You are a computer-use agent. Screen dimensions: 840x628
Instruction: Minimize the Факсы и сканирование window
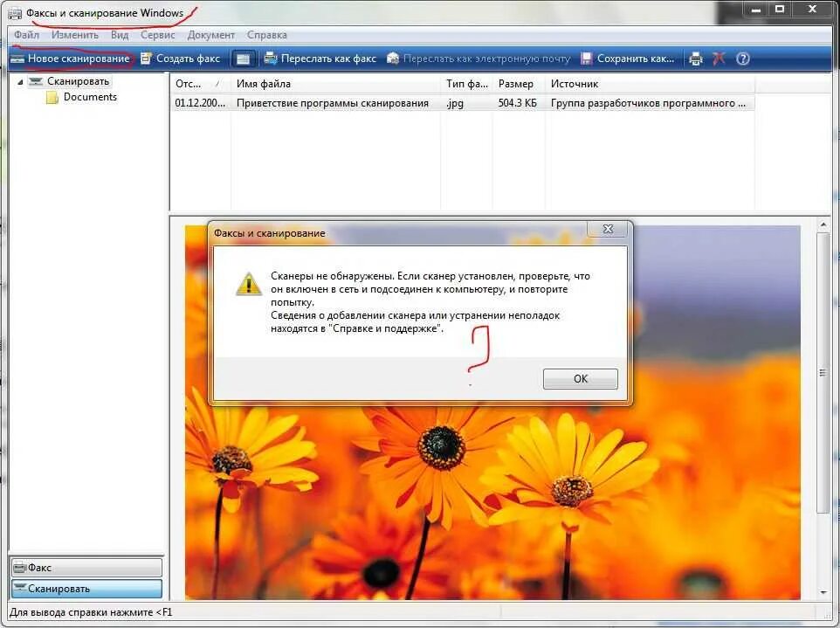pos(756,9)
